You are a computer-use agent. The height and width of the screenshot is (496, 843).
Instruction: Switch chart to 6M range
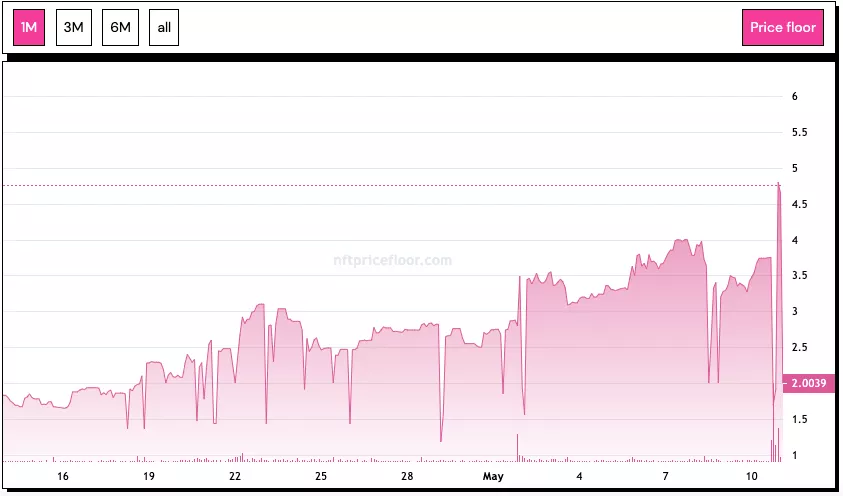(119, 28)
